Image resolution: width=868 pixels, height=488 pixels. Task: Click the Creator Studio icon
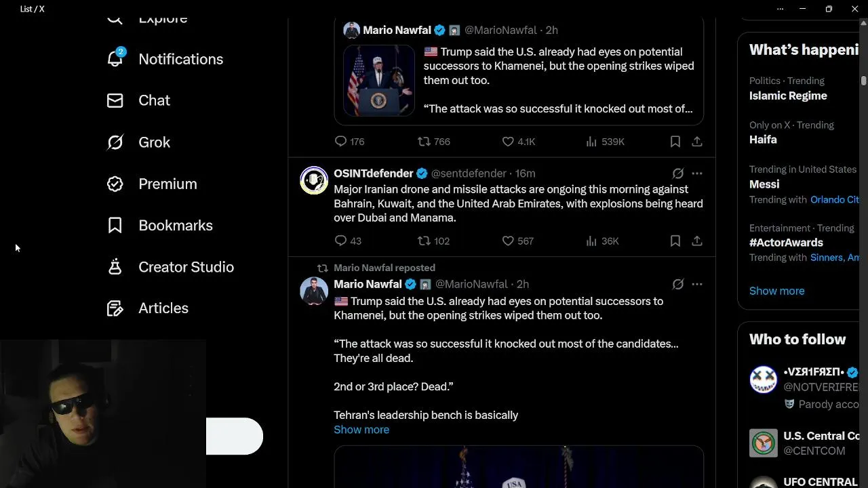point(115,267)
